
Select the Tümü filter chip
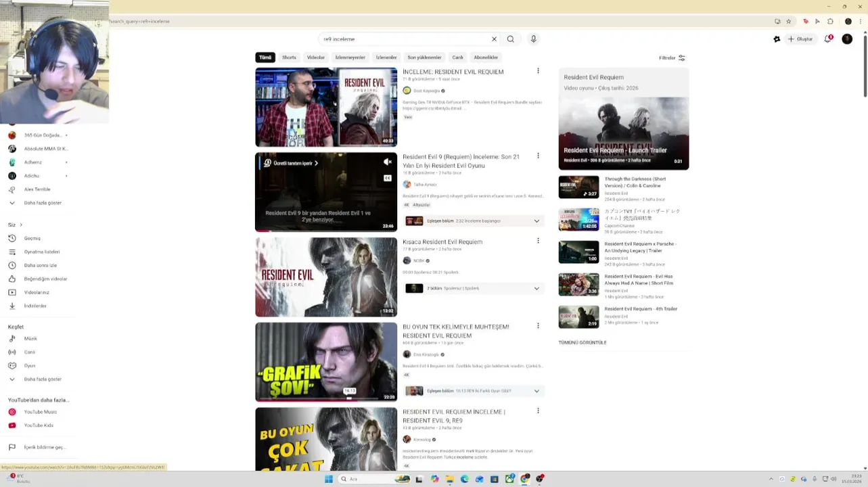tap(265, 57)
